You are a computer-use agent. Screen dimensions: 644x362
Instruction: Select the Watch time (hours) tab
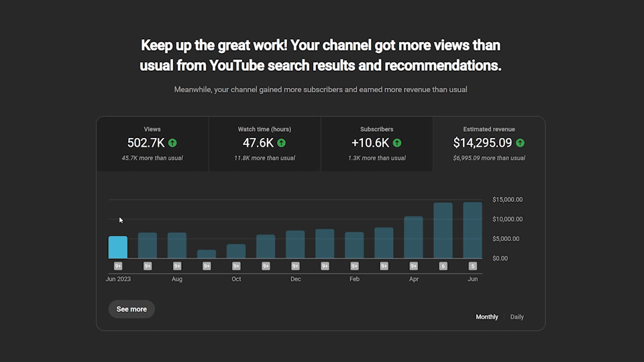pos(264,143)
